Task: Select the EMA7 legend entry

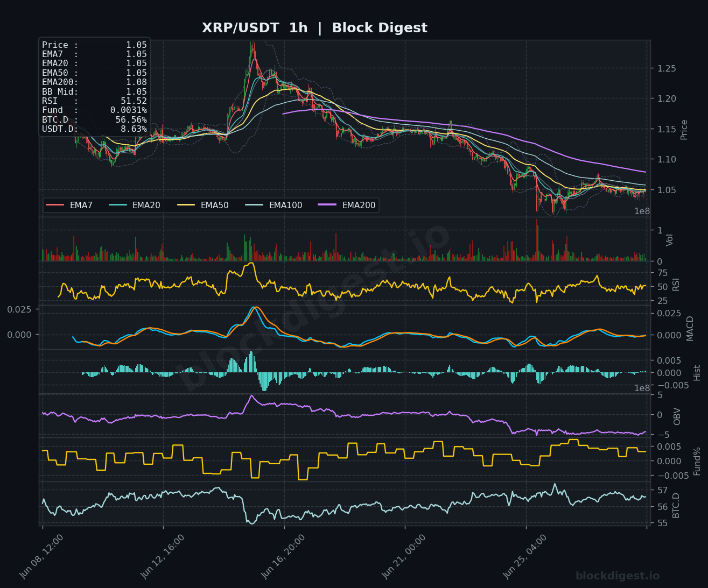Action: click(69, 206)
